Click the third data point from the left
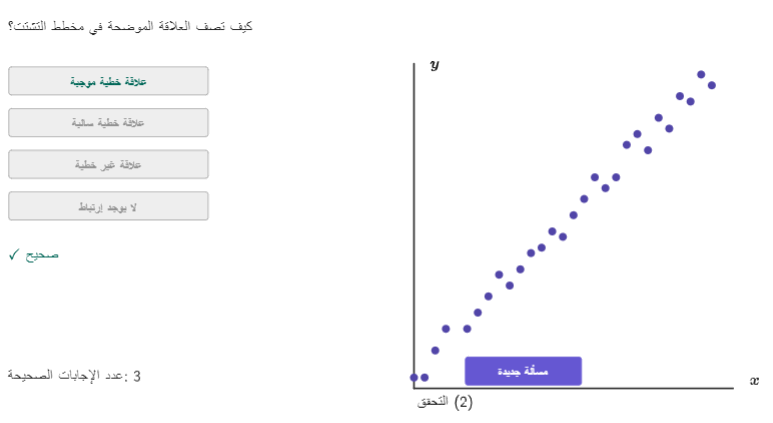Image resolution: width=773 pixels, height=423 pixels. (435, 351)
